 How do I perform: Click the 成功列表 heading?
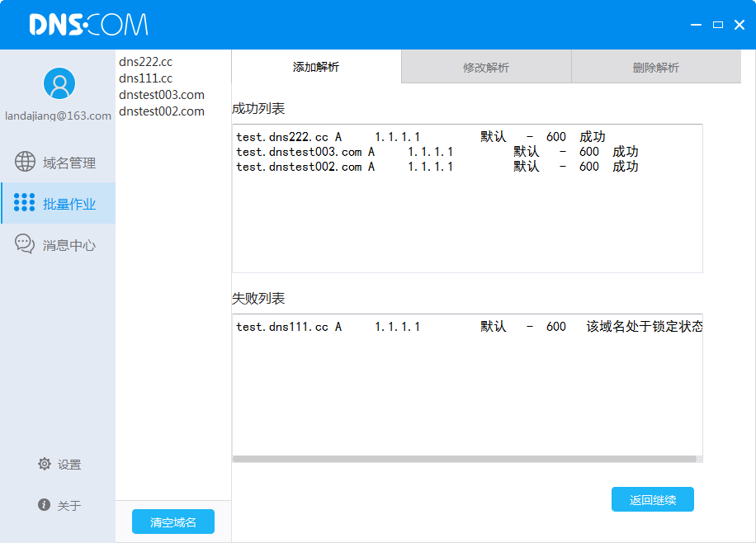(x=258, y=108)
